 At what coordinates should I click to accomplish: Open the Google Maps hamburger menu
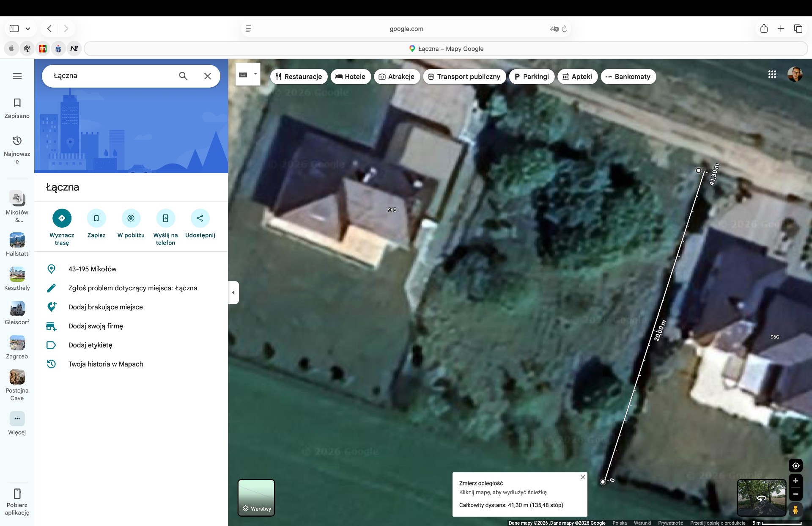pos(17,76)
